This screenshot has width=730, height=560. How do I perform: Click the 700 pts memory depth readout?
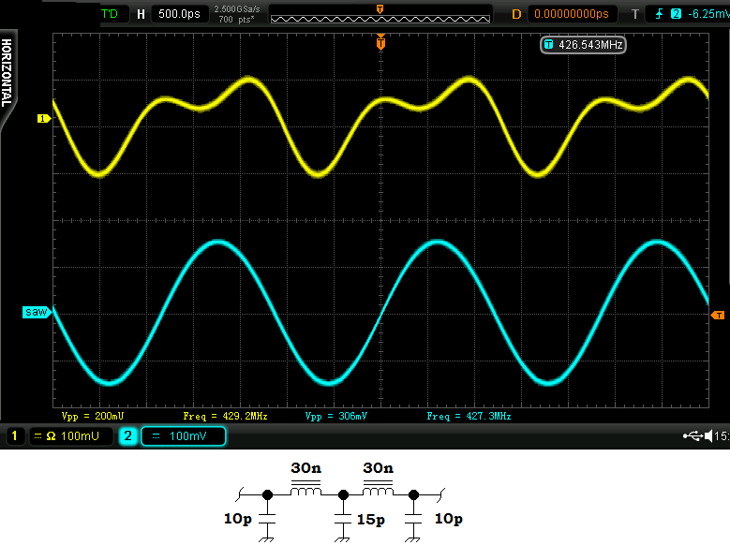tap(237, 20)
